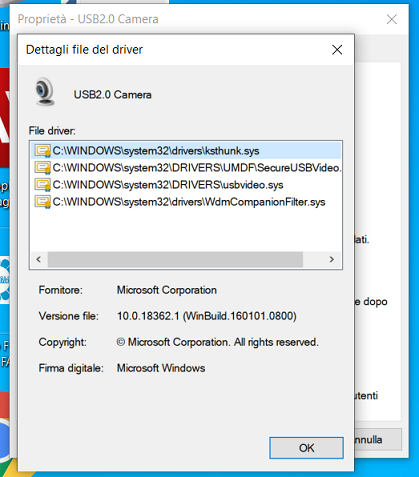Image resolution: width=419 pixels, height=477 pixels.
Task: Close the Proprietà - USB2.0 Camera window
Action: pos(392,19)
